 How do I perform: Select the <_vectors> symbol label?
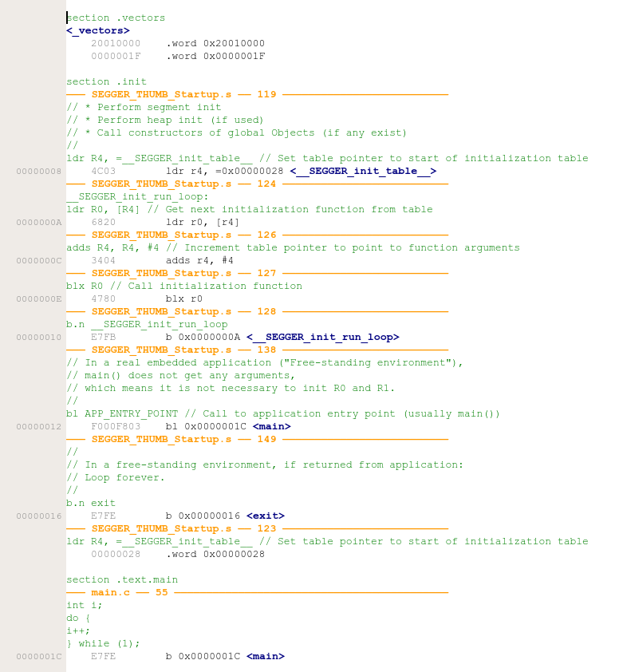[98, 31]
